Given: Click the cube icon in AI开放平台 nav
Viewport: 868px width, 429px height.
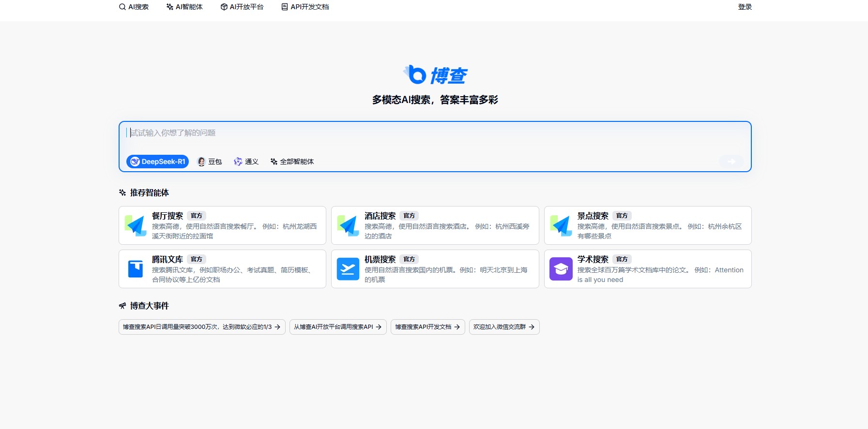Looking at the screenshot, I should [x=224, y=7].
